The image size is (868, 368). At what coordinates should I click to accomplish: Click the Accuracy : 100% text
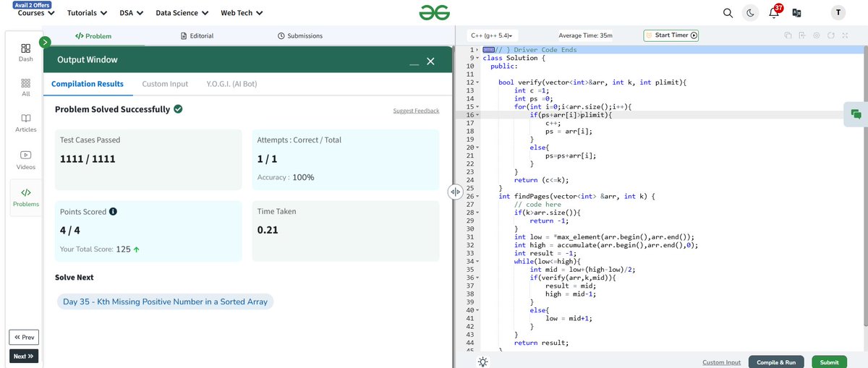pyautogui.click(x=286, y=177)
